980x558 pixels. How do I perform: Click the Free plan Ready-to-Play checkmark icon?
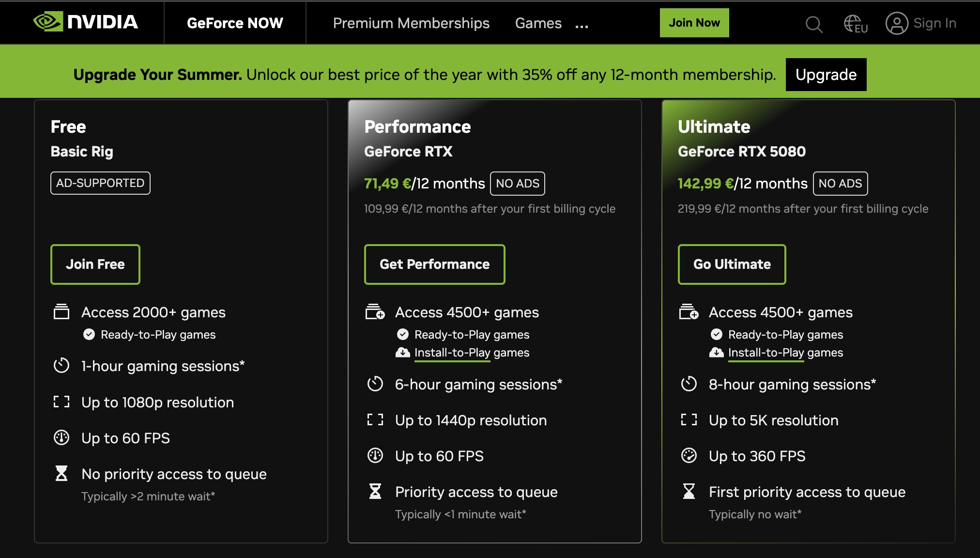89,334
